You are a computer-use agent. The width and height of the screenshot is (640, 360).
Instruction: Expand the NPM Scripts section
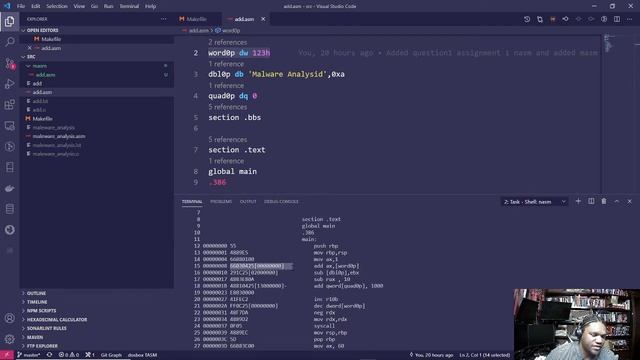(x=41, y=311)
